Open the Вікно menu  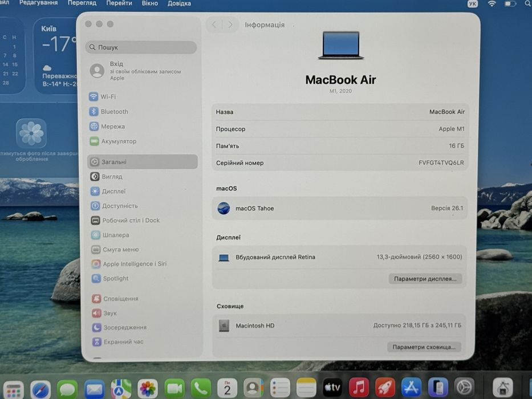coord(149,3)
